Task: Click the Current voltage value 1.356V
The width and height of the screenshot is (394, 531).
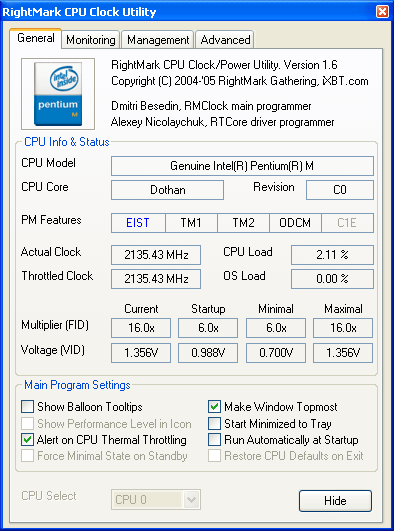Action: click(x=141, y=353)
